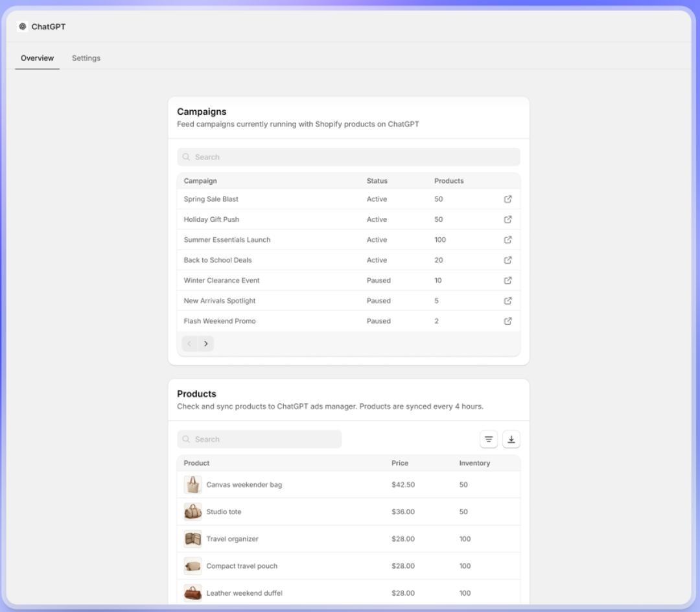Click the Compact travel pouch product name
The height and width of the screenshot is (612, 700).
[242, 566]
